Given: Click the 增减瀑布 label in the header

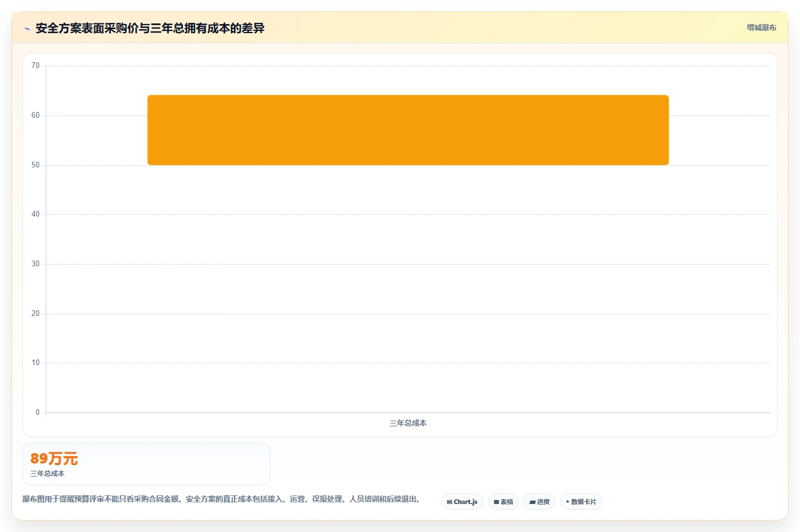Looking at the screenshot, I should (762, 27).
